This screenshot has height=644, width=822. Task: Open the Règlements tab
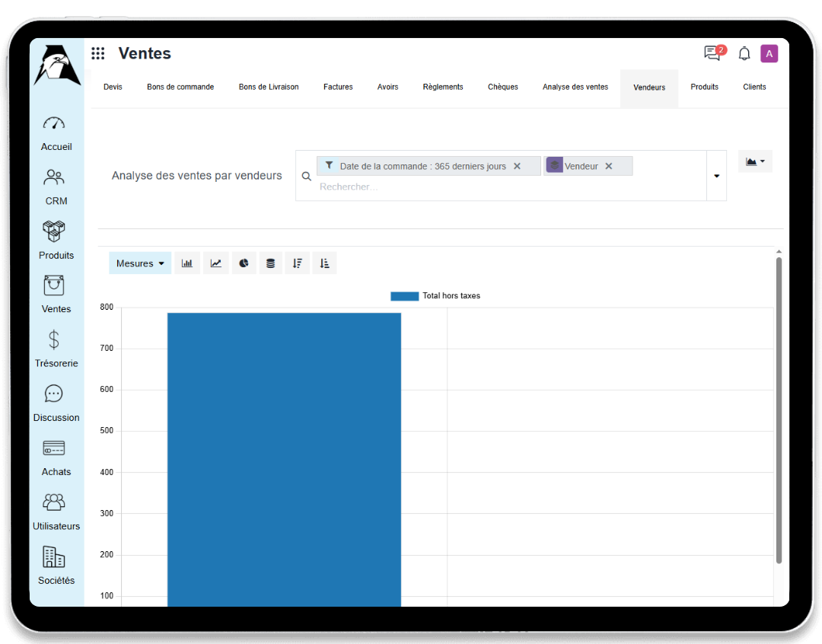tap(443, 87)
